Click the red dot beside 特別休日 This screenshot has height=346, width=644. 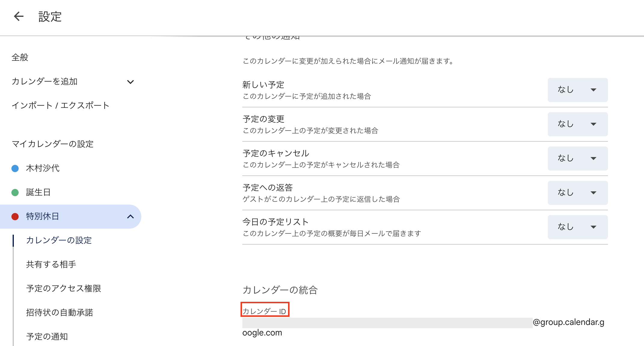(x=15, y=216)
